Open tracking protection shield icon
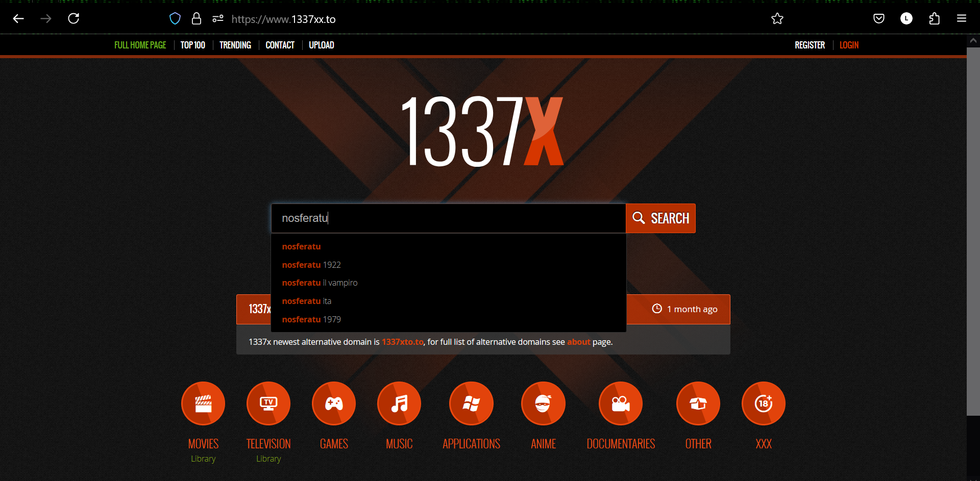 pyautogui.click(x=175, y=19)
